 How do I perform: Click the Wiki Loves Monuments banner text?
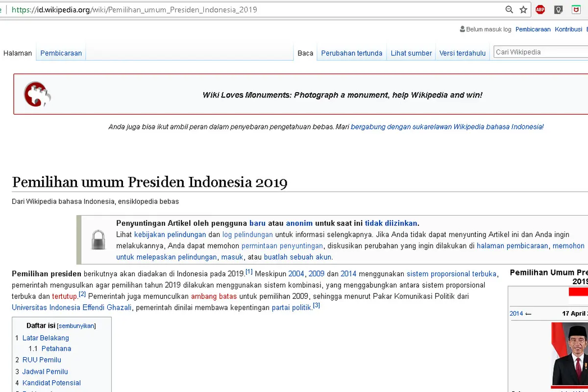tap(343, 95)
